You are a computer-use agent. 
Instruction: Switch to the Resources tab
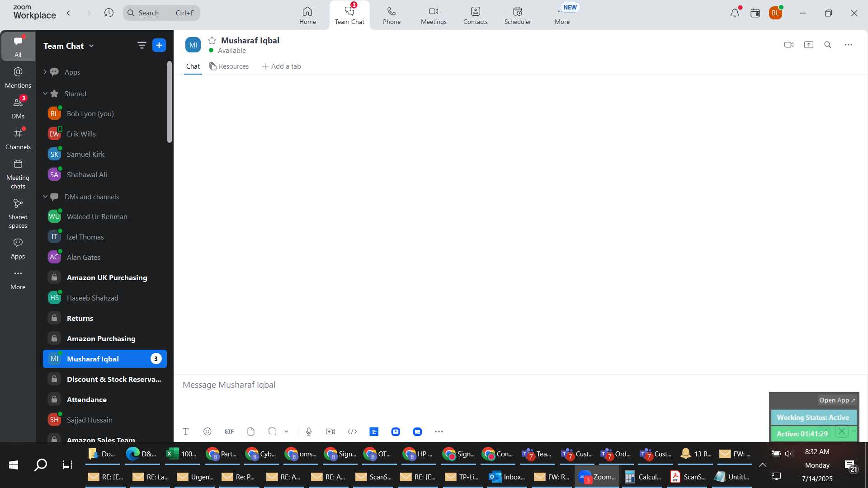tap(229, 66)
